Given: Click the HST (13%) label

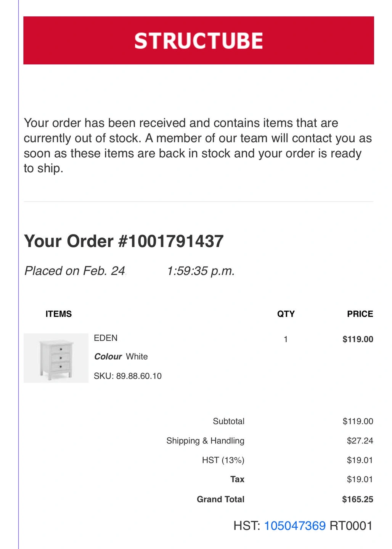Looking at the screenshot, I should click(x=223, y=460).
